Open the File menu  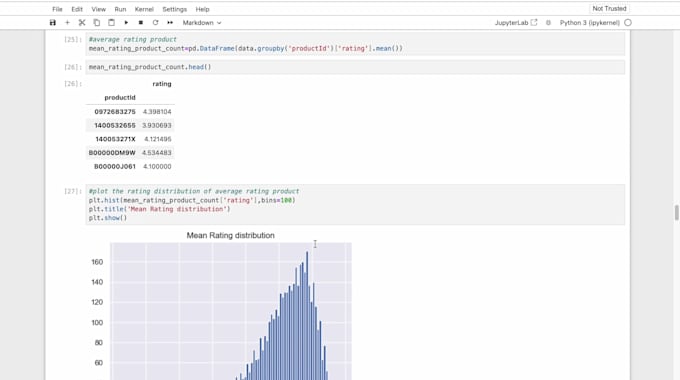pos(57,9)
